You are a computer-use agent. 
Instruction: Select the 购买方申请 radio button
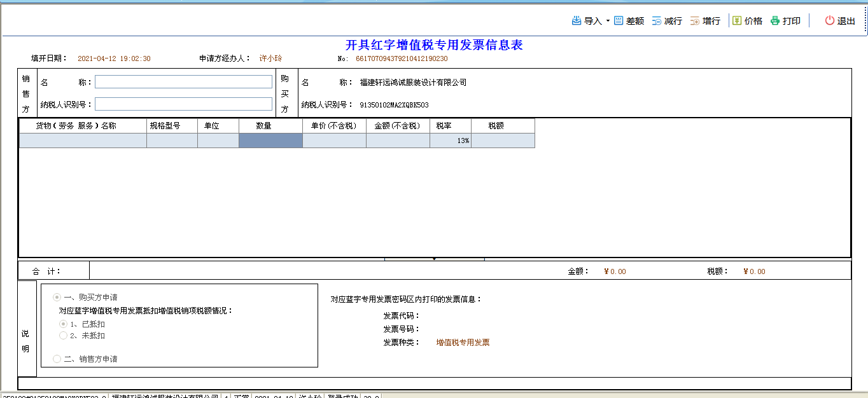tap(57, 297)
